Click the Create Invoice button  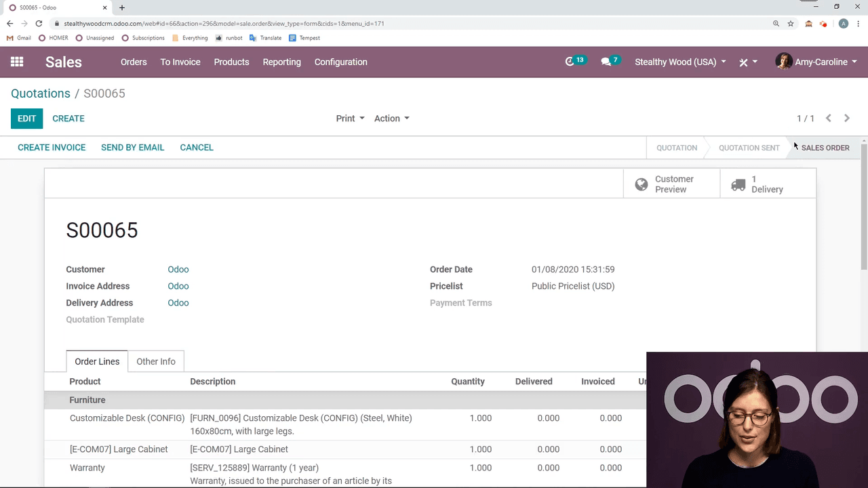point(52,147)
